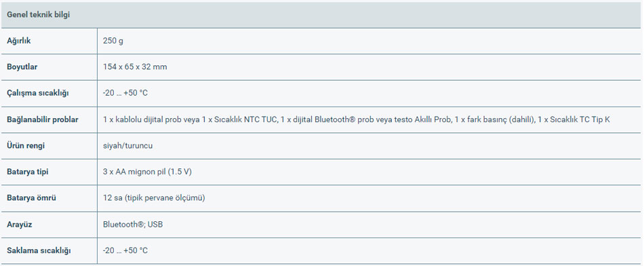
Task: Select the 'Çalışma sıcaklığı' row label
Action: 38,93
